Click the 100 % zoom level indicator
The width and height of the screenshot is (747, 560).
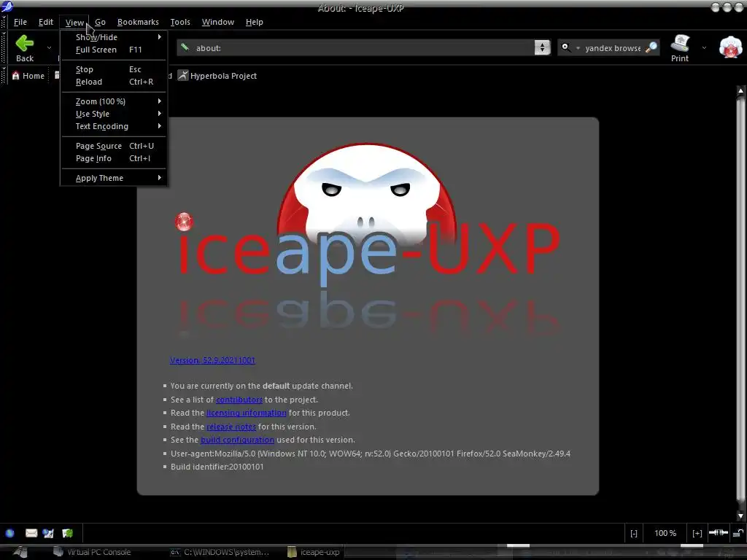665,533
